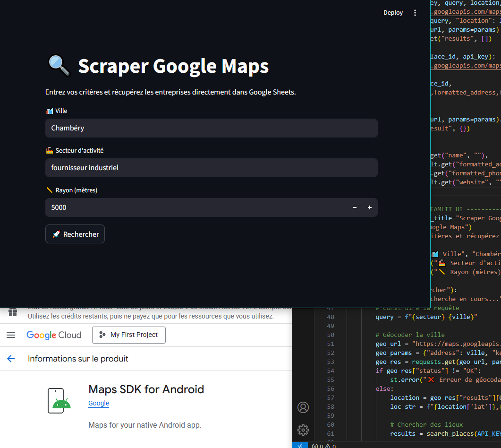
Task: Click the Rayon (mètres) value field
Action: tap(189, 207)
